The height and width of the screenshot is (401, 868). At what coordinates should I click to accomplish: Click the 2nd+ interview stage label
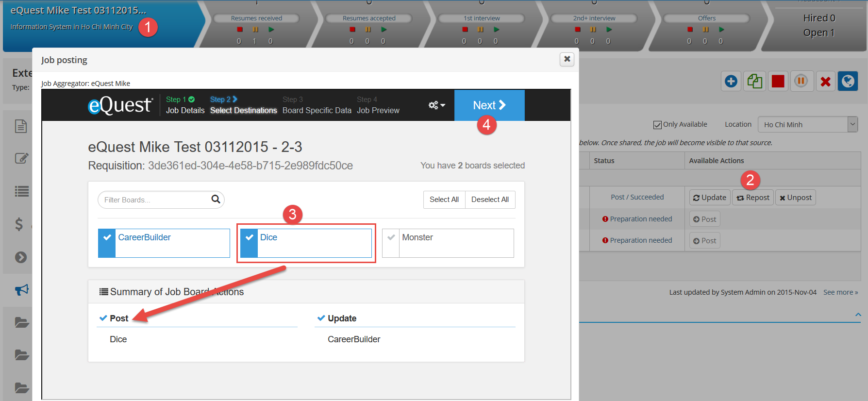[x=594, y=18]
